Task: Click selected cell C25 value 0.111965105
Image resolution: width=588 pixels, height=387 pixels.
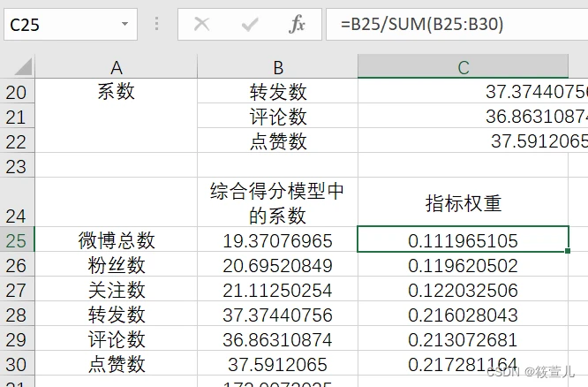Action: tap(464, 239)
